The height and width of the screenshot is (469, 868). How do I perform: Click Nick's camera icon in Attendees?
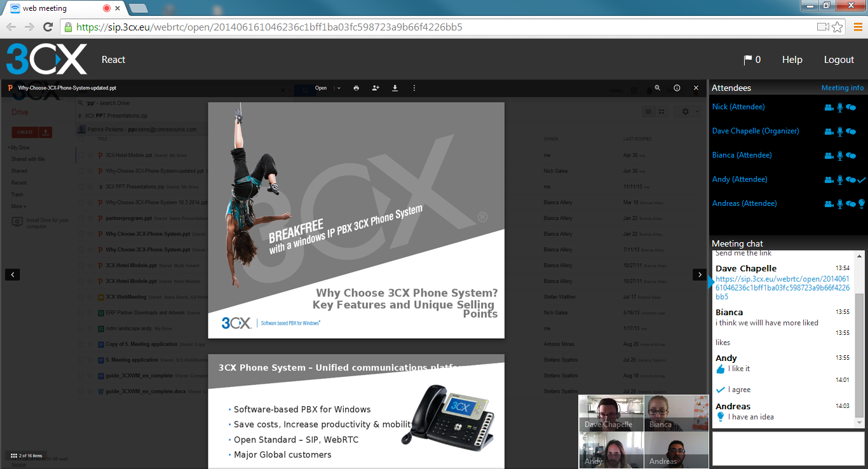[829, 107]
